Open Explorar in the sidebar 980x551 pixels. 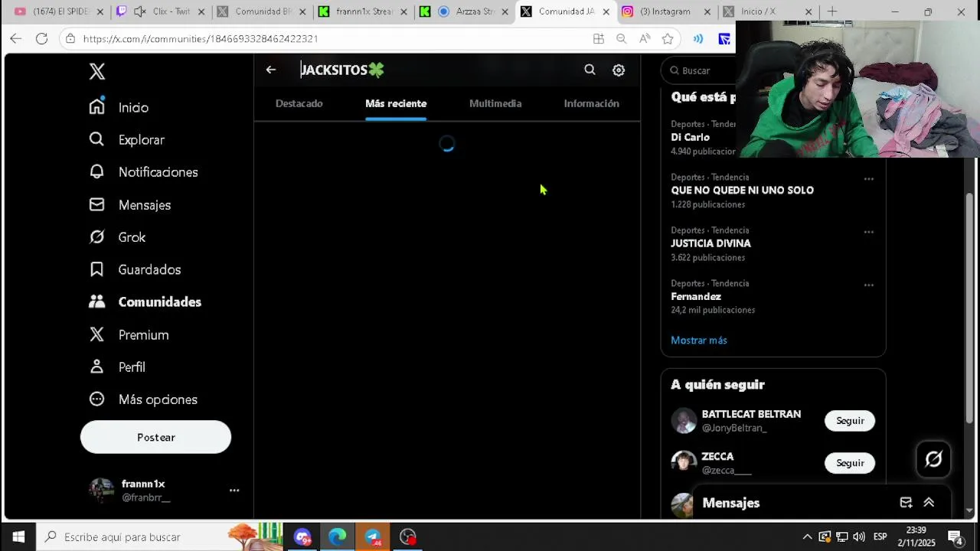[126, 140]
